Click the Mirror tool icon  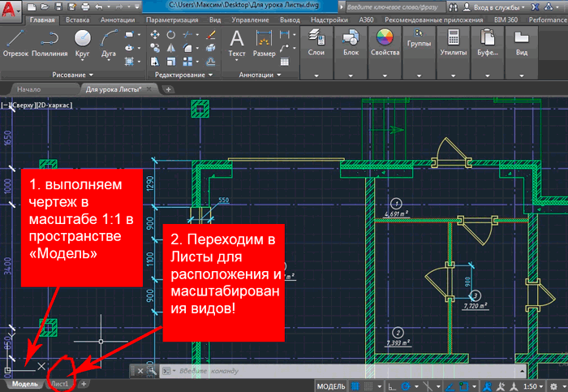[x=170, y=48]
